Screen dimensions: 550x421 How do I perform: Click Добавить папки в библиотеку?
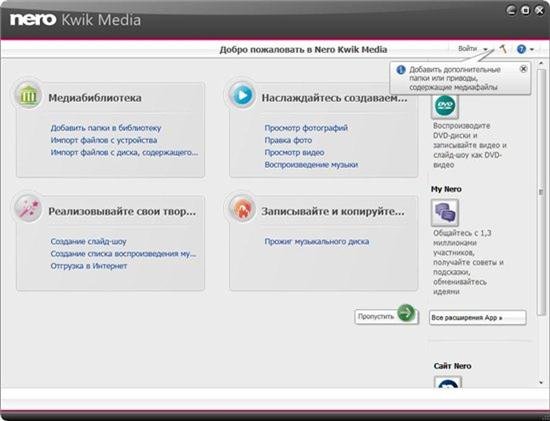tap(106, 128)
